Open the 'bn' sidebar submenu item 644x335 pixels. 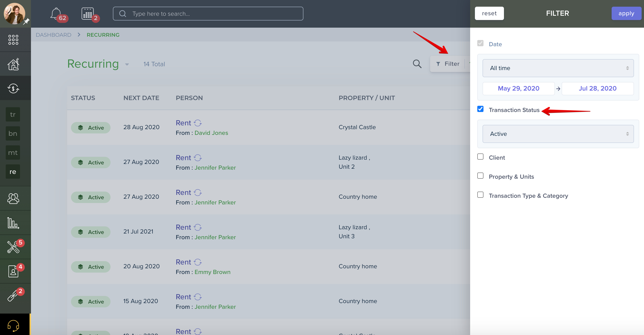(13, 134)
